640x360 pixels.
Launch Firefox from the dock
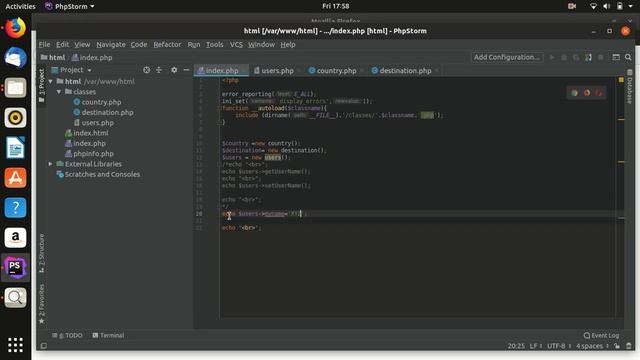pyautogui.click(x=16, y=28)
